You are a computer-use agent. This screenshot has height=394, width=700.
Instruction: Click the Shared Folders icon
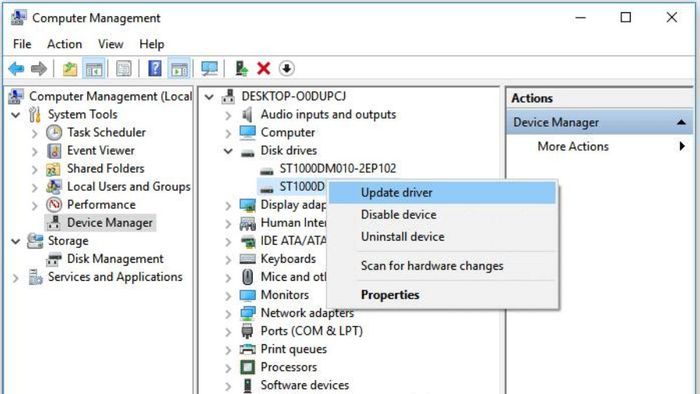tap(54, 169)
